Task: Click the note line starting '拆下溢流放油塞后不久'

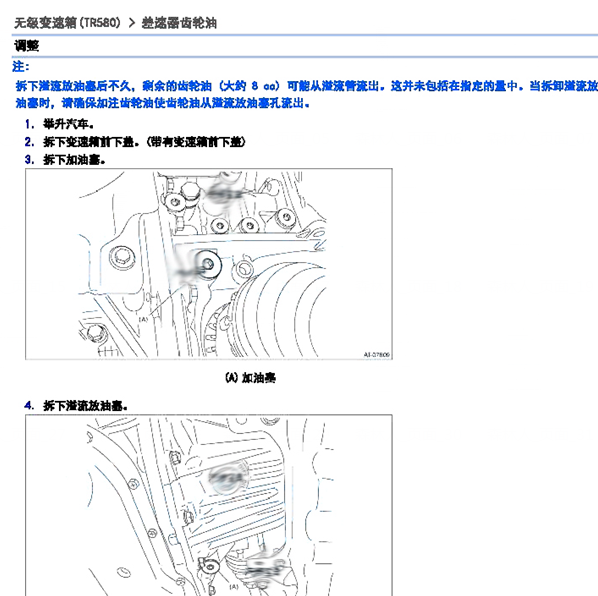Action: pyautogui.click(x=306, y=86)
